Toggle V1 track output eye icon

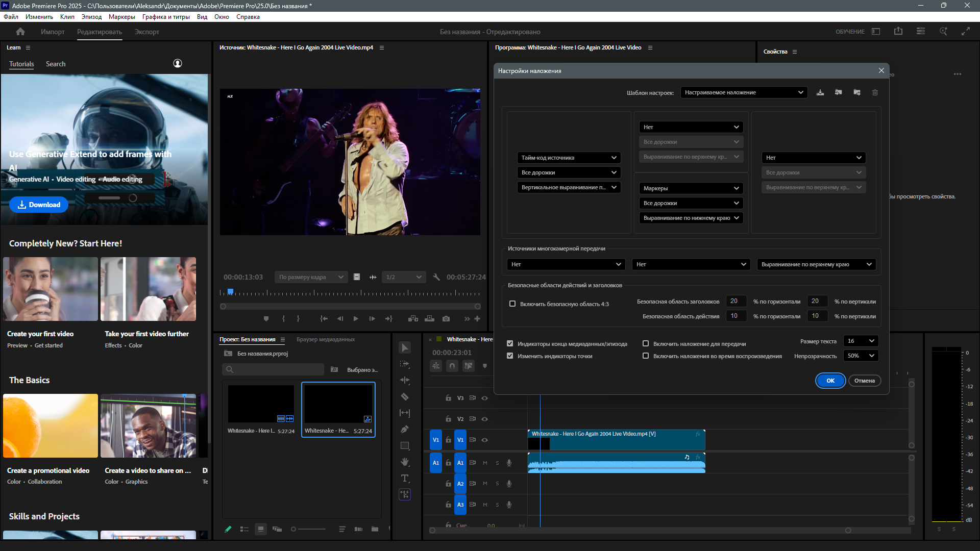pyautogui.click(x=485, y=440)
